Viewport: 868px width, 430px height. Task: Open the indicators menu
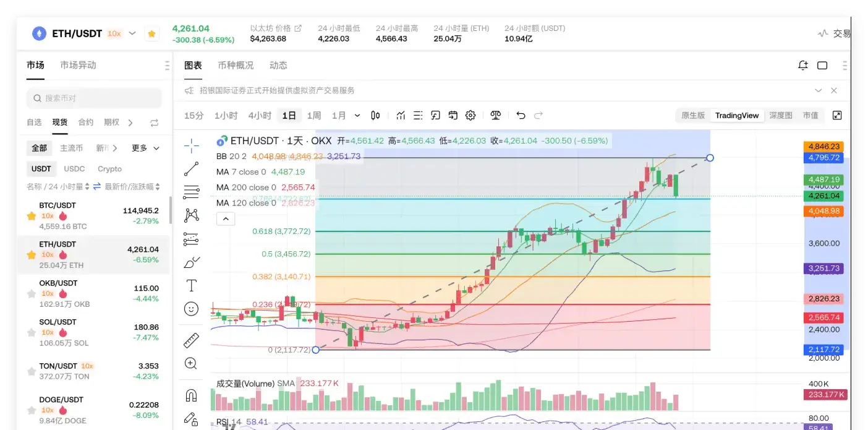pyautogui.click(x=401, y=115)
